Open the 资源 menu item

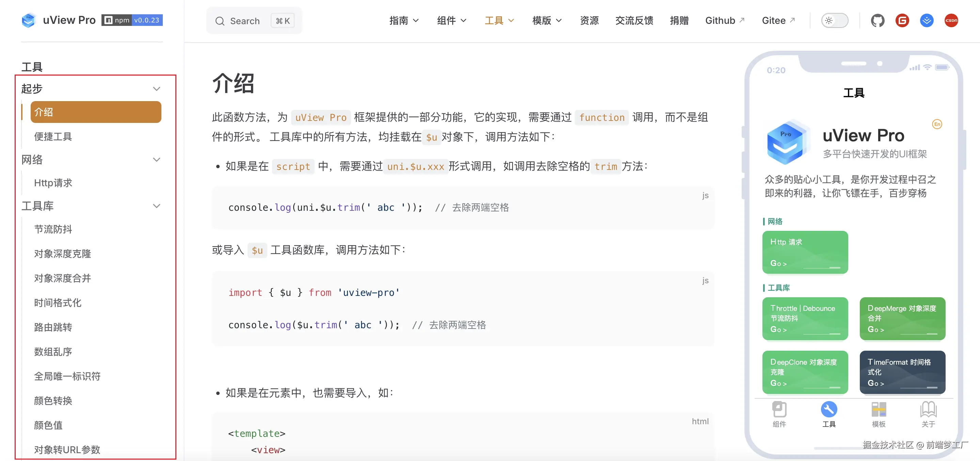point(589,20)
